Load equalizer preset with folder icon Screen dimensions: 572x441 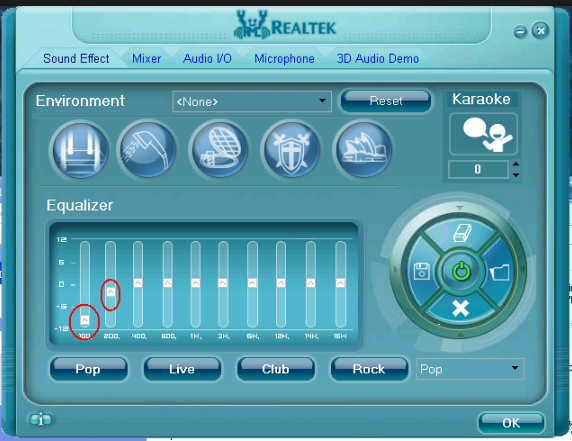[x=500, y=272]
